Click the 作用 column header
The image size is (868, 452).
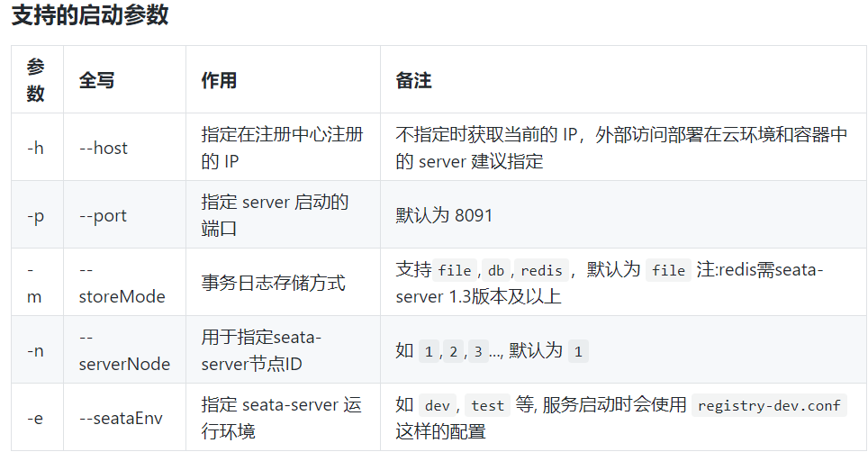pyautogui.click(x=283, y=79)
